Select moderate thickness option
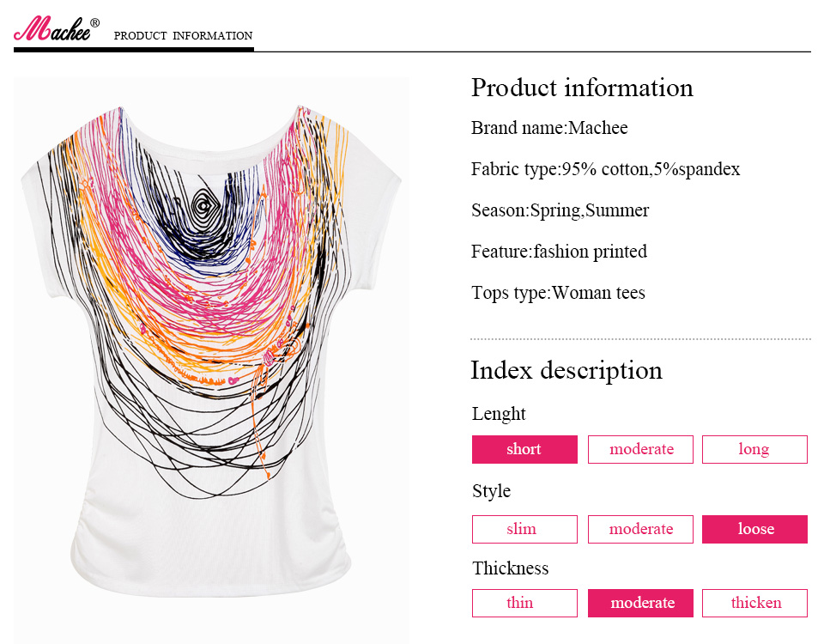824x644 pixels. [640, 603]
